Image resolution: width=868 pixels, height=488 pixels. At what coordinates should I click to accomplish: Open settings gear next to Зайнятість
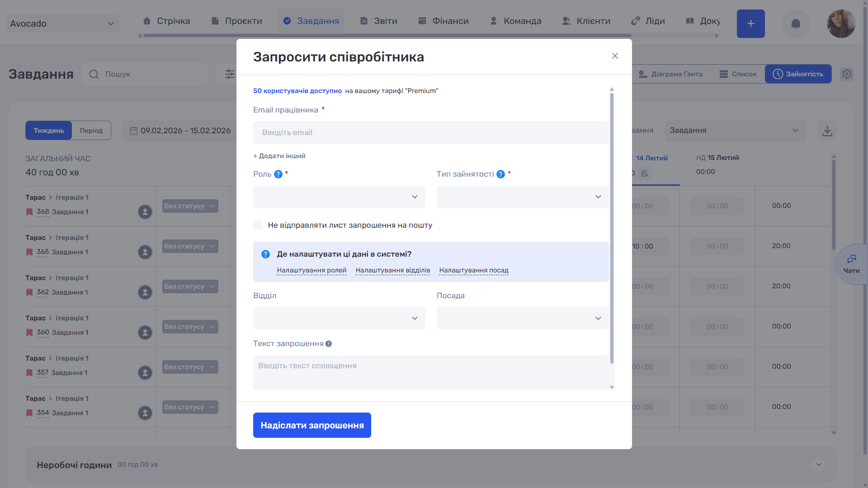click(x=847, y=74)
